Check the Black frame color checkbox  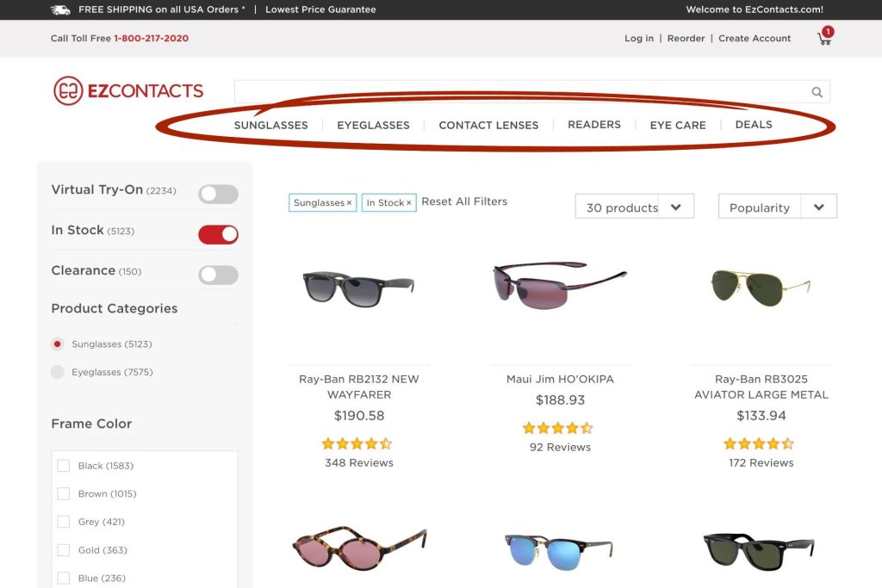(x=64, y=466)
